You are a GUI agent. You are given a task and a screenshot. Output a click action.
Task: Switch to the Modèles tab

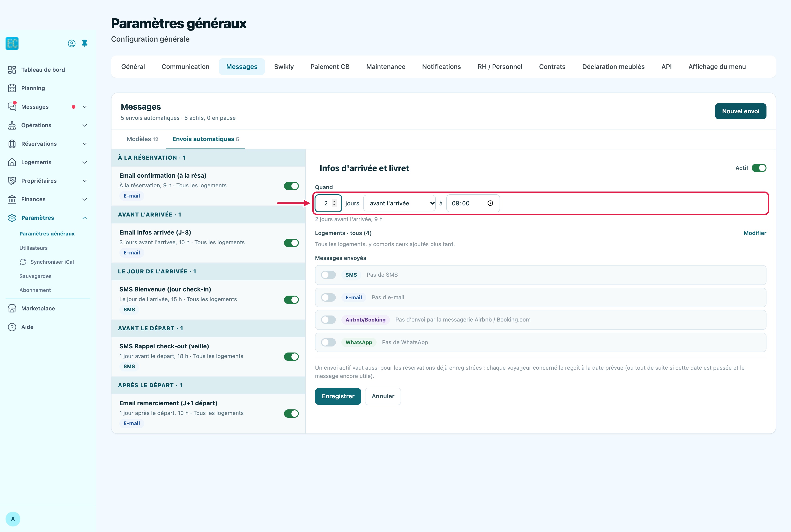(x=142, y=139)
